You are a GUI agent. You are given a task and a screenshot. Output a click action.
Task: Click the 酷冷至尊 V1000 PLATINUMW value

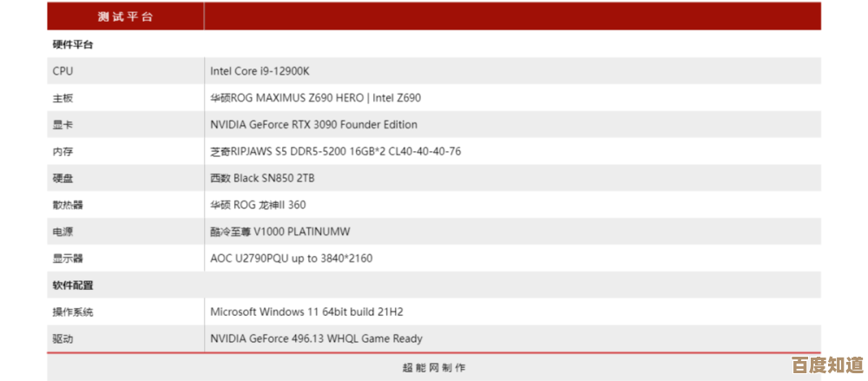click(279, 232)
